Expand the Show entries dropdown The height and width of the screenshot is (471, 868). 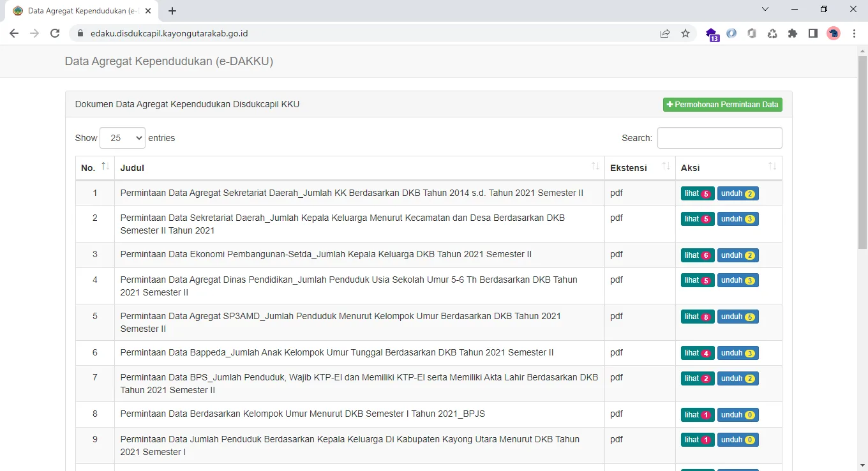(123, 138)
